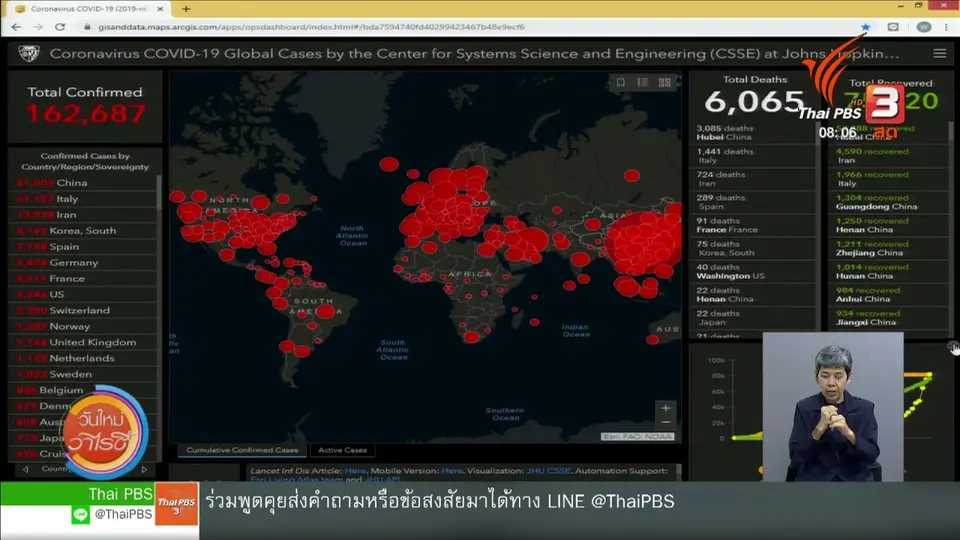Click the Total Confirmed 162,687 figure
The height and width of the screenshot is (540, 960).
85,113
